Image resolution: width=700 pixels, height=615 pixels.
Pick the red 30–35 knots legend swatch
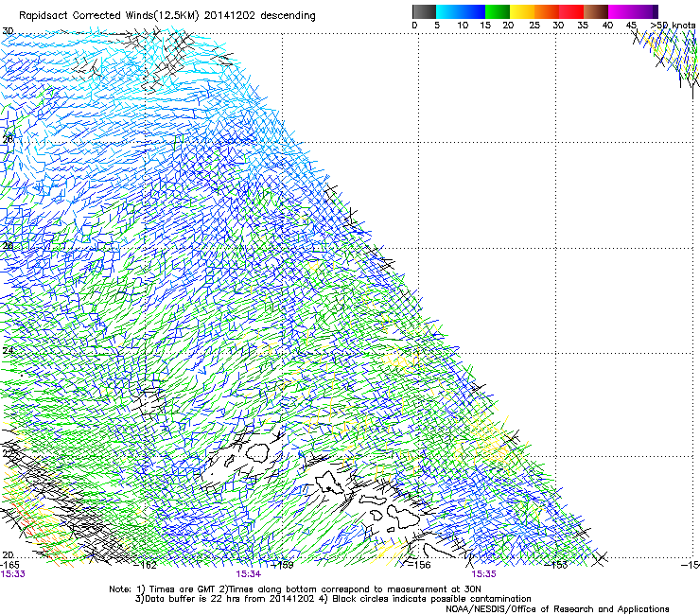(571, 11)
